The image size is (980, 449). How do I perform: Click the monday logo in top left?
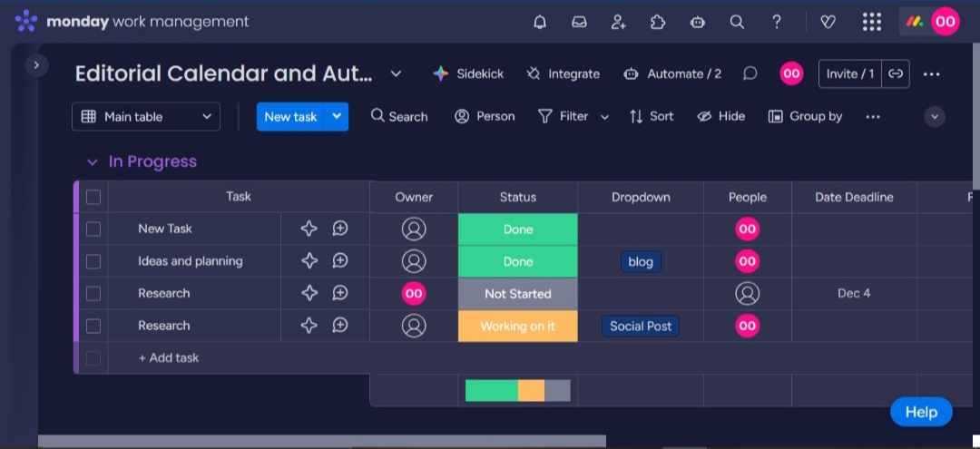pos(26,21)
